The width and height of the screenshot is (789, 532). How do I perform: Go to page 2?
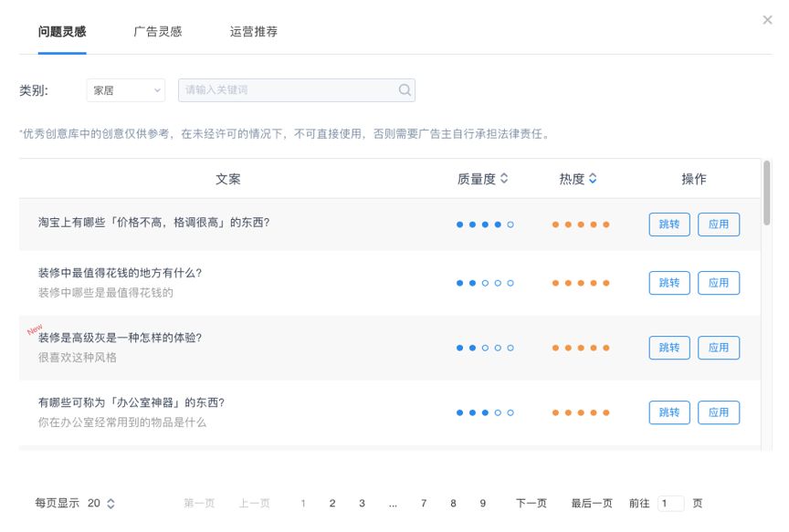pos(332,504)
